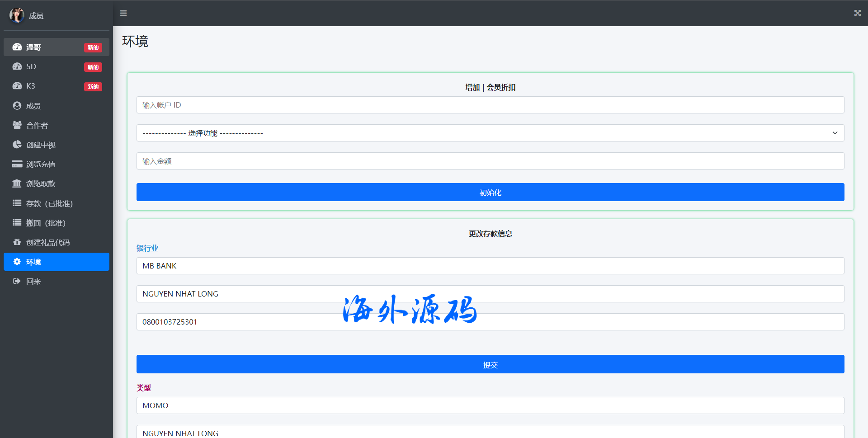Click the credit card icon for 浏览充值
This screenshot has width=868, height=438.
click(x=17, y=164)
